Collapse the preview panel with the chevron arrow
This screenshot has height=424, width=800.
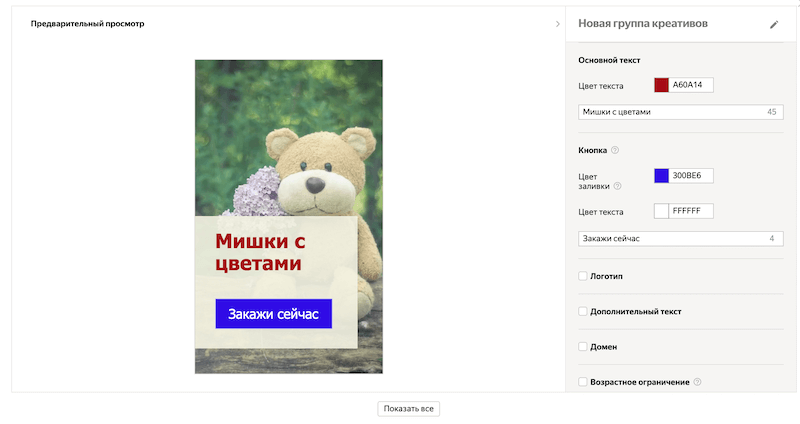pyautogui.click(x=557, y=24)
